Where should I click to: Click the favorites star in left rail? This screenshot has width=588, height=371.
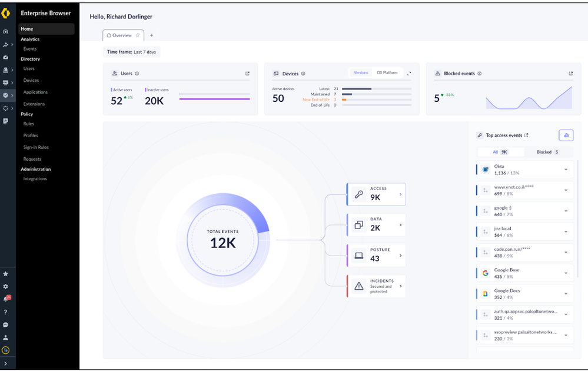coord(6,274)
